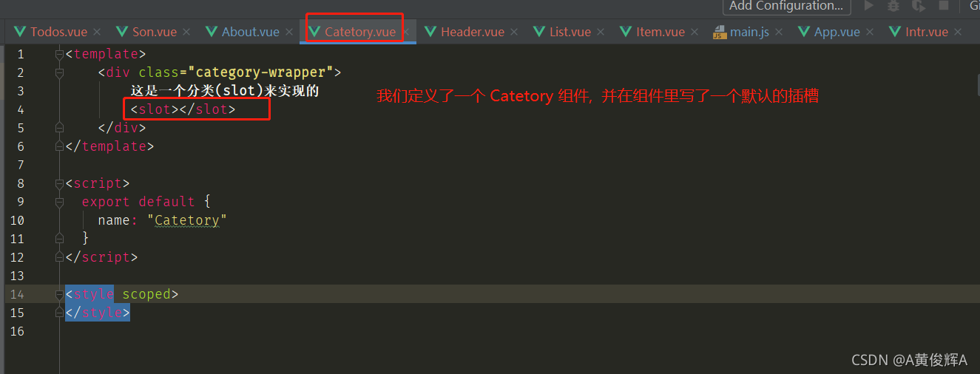The width and height of the screenshot is (980, 374).
Task: Click the Run play icon in toolbar
Action: pyautogui.click(x=869, y=5)
